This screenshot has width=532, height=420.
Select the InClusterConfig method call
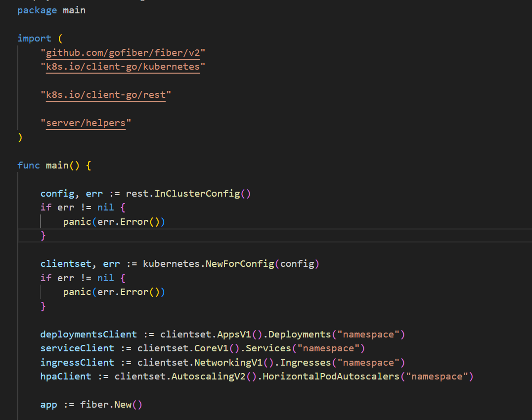click(x=197, y=193)
